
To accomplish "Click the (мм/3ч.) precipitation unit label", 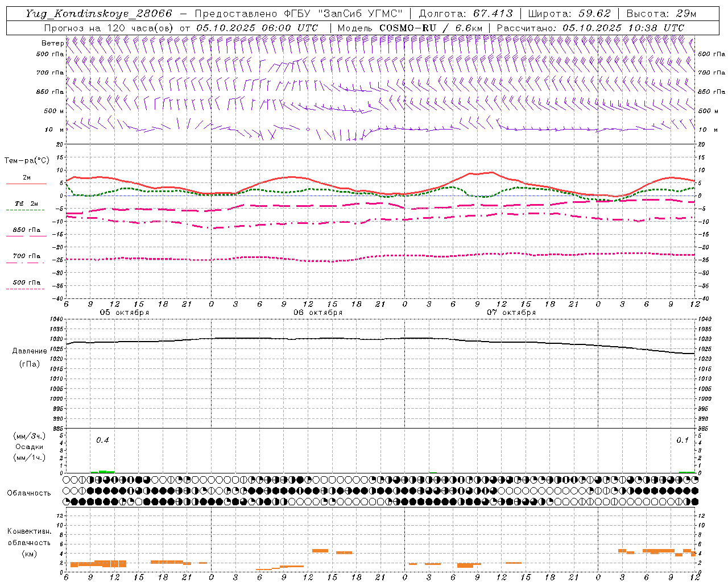I will [30, 436].
